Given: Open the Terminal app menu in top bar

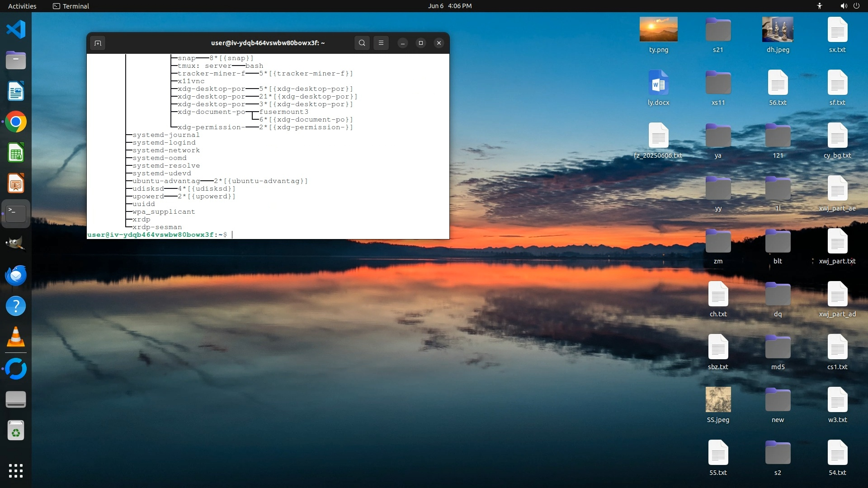Looking at the screenshot, I should point(71,6).
